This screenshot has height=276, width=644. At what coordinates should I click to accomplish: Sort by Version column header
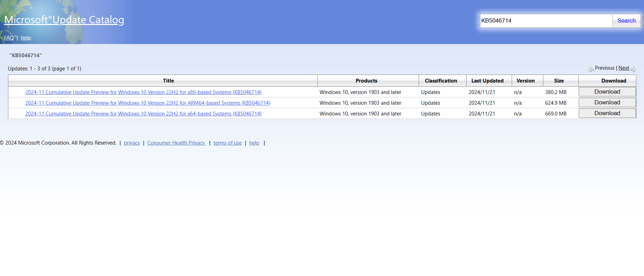click(x=526, y=81)
